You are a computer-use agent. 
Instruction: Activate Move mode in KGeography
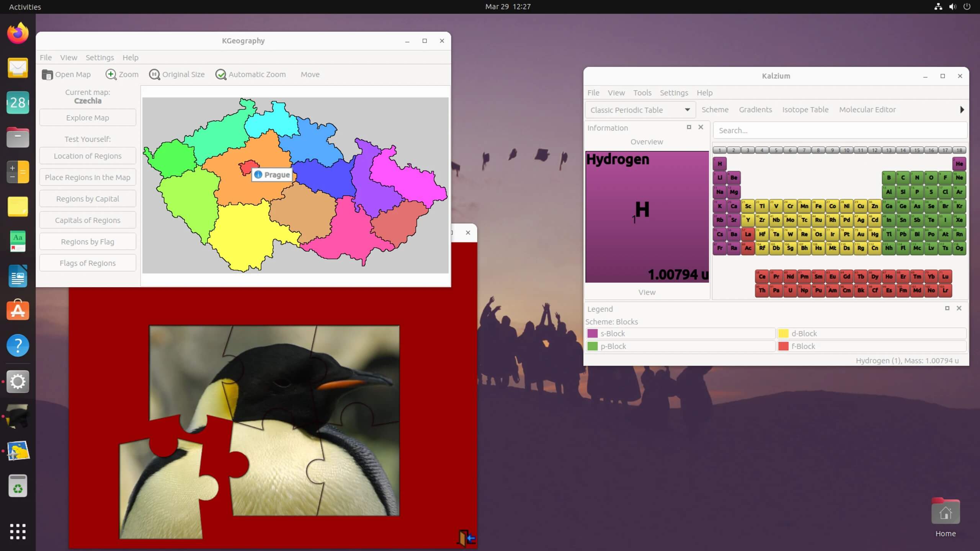tap(310, 74)
